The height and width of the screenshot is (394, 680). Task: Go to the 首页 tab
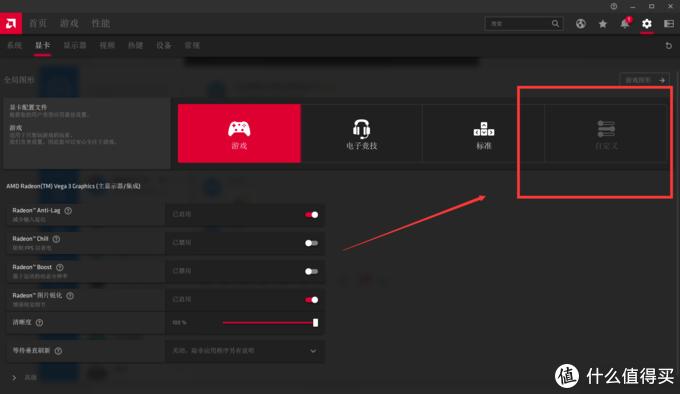38,23
